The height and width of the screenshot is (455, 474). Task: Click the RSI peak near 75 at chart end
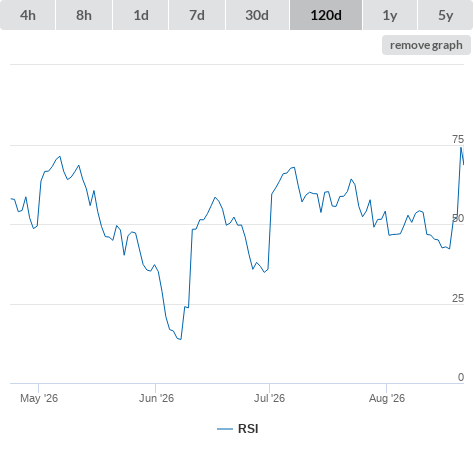(461, 147)
